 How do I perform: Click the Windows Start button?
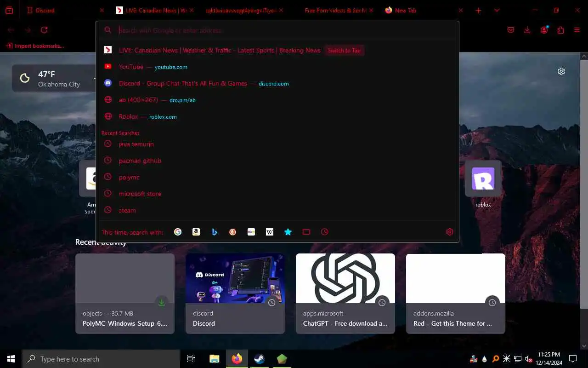click(x=11, y=359)
